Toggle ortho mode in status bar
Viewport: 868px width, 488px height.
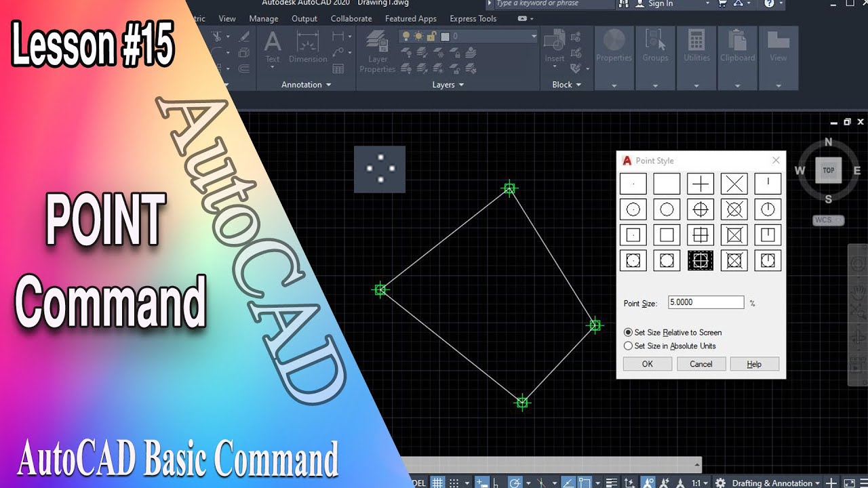[x=495, y=483]
